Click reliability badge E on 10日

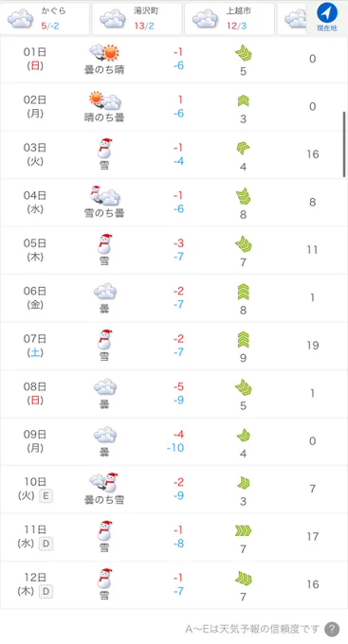(46, 495)
